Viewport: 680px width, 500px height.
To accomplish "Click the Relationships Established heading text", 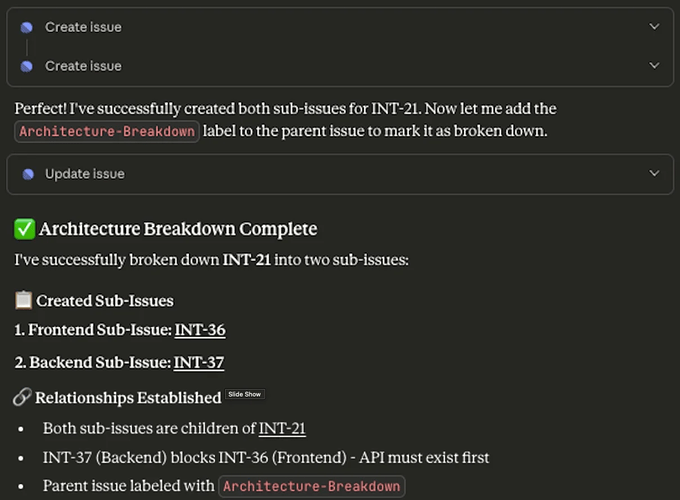I will pyautogui.click(x=128, y=398).
